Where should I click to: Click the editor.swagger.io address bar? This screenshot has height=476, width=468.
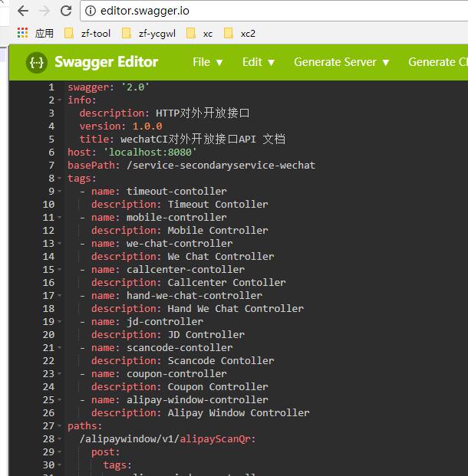click(273, 11)
